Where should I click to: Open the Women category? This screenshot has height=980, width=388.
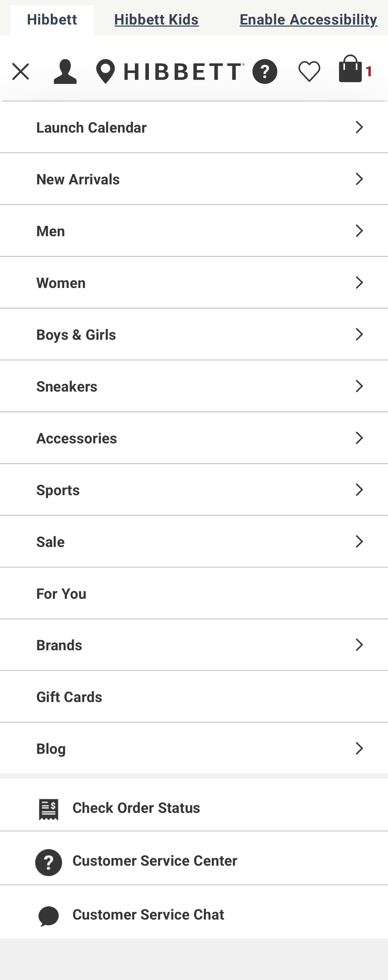(x=61, y=283)
